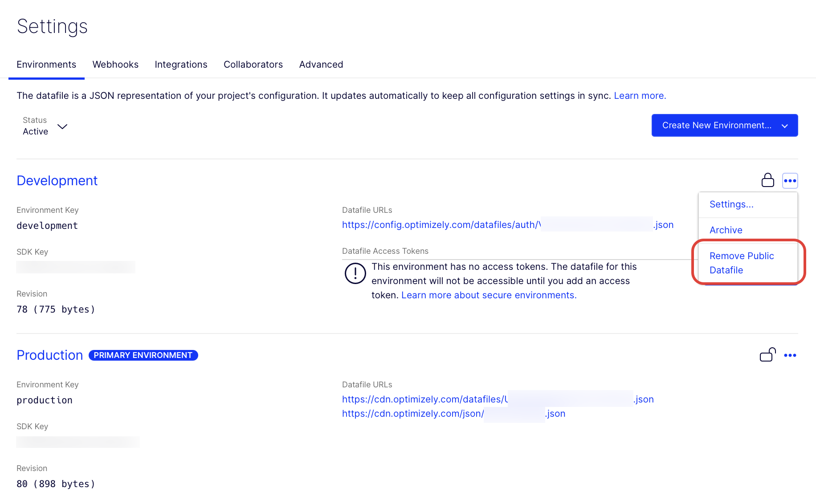This screenshot has width=816, height=504.
Task: Click Learn more about secure environments link
Action: (489, 295)
